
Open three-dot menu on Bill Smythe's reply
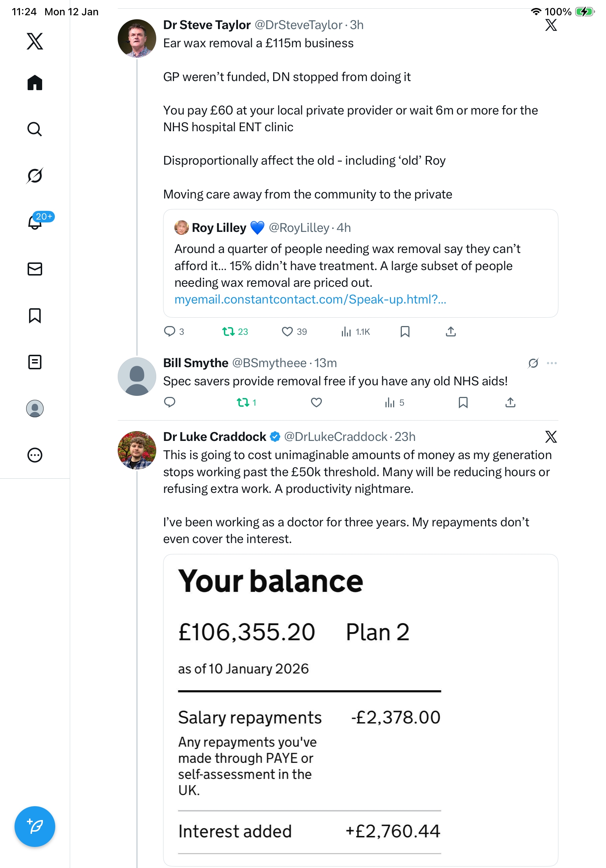click(x=552, y=363)
